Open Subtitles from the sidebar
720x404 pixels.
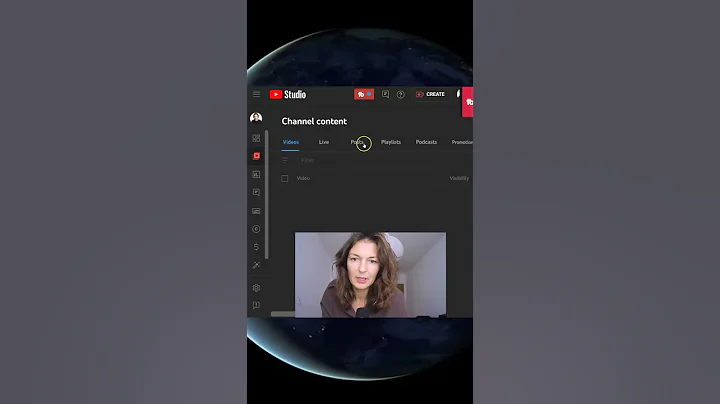256,211
